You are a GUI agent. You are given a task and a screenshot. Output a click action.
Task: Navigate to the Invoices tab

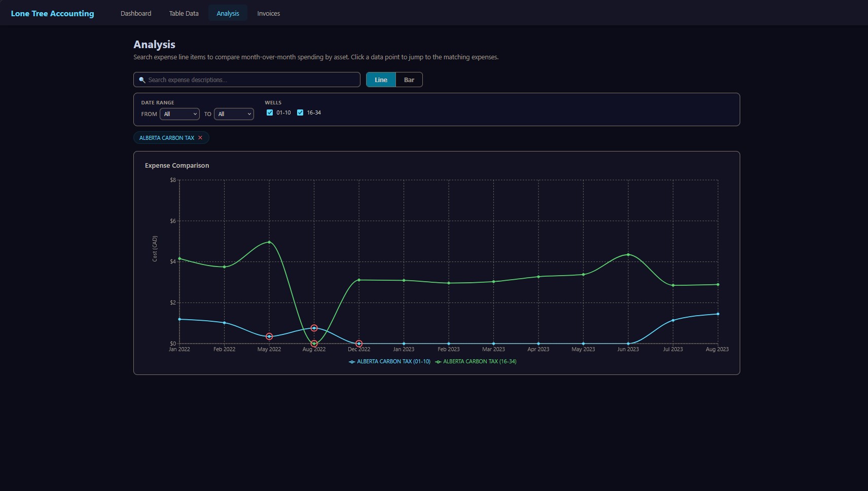tap(268, 13)
